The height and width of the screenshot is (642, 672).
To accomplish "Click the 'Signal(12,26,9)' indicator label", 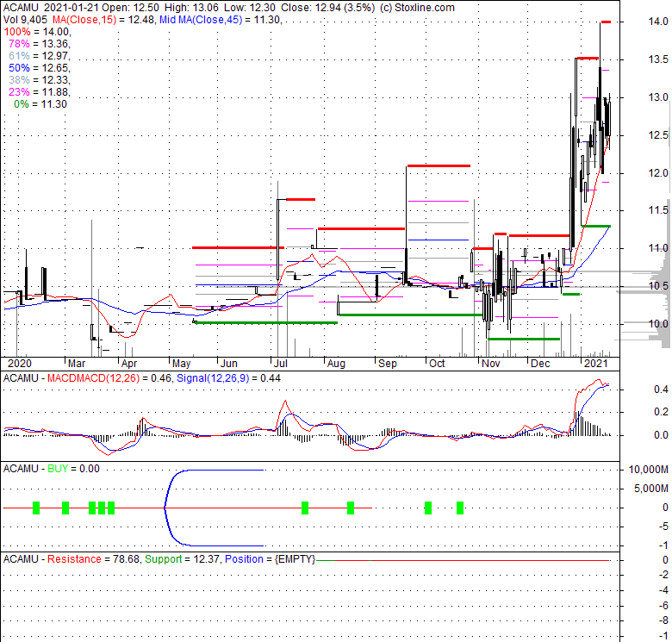I will click(213, 378).
